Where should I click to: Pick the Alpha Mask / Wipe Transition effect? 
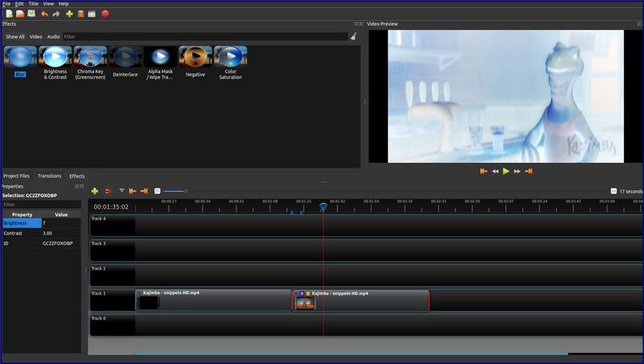pyautogui.click(x=160, y=63)
